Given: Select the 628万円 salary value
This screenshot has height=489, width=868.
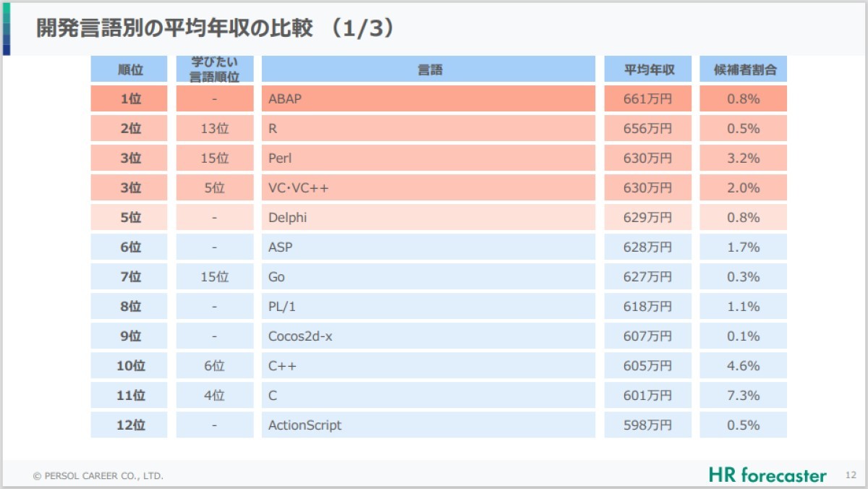Looking at the screenshot, I should coord(648,247).
